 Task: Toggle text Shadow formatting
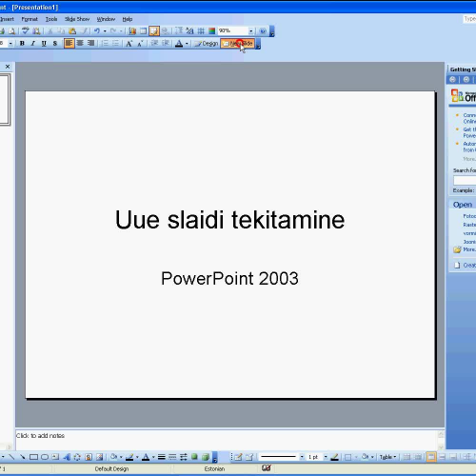coord(54,44)
